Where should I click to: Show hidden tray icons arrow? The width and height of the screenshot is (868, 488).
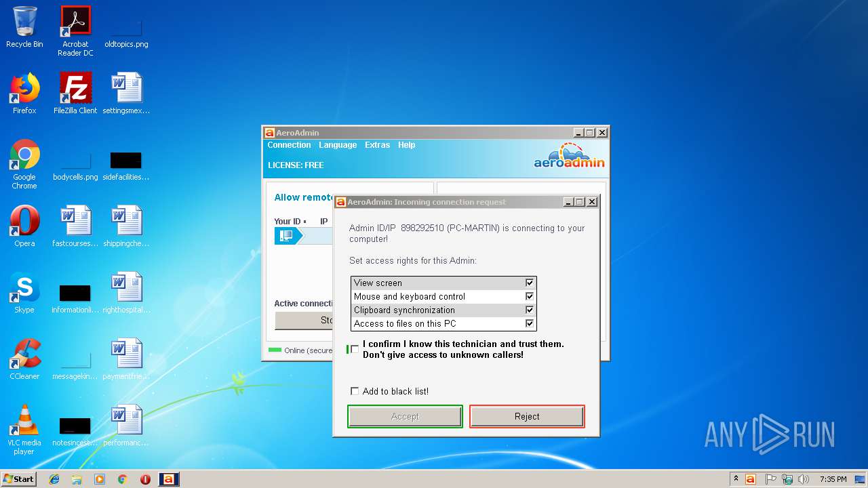click(x=736, y=479)
